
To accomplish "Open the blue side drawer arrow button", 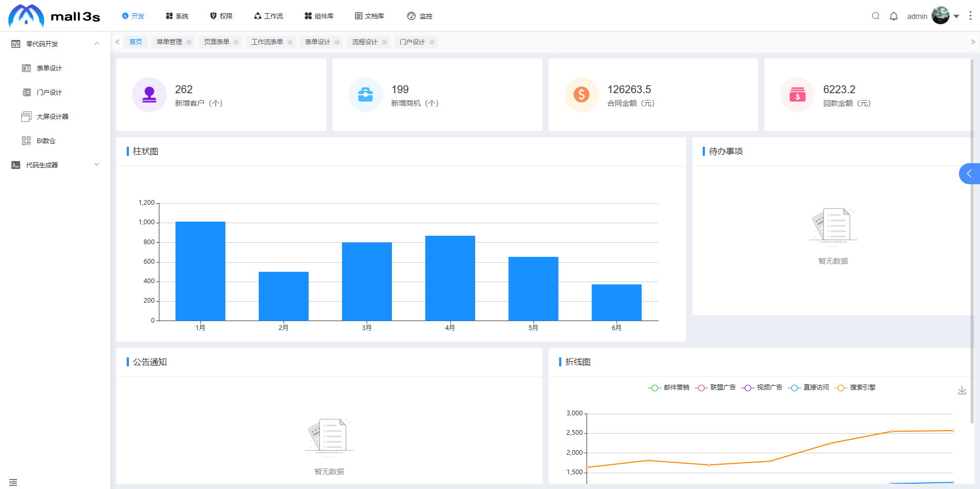I will coord(969,174).
